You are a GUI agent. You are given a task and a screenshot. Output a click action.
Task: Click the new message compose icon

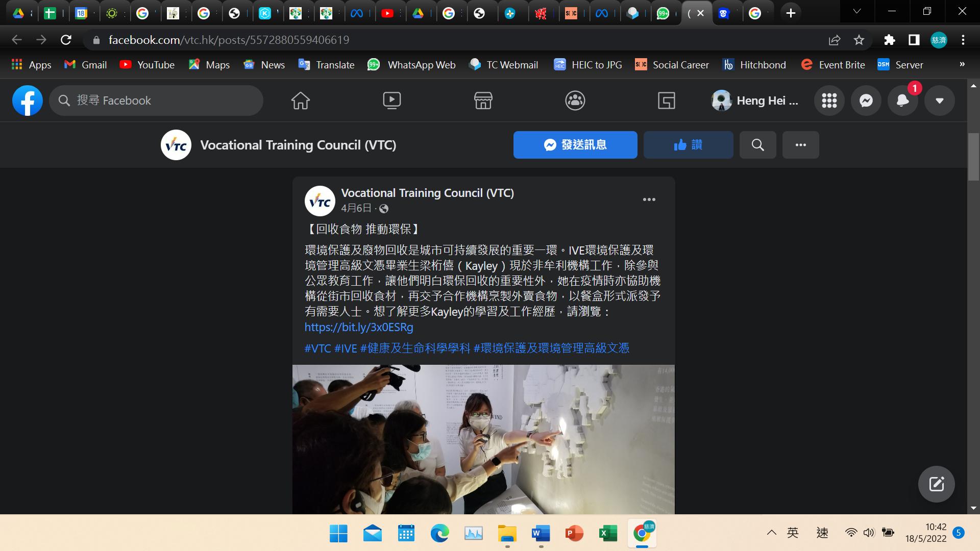[x=936, y=484]
